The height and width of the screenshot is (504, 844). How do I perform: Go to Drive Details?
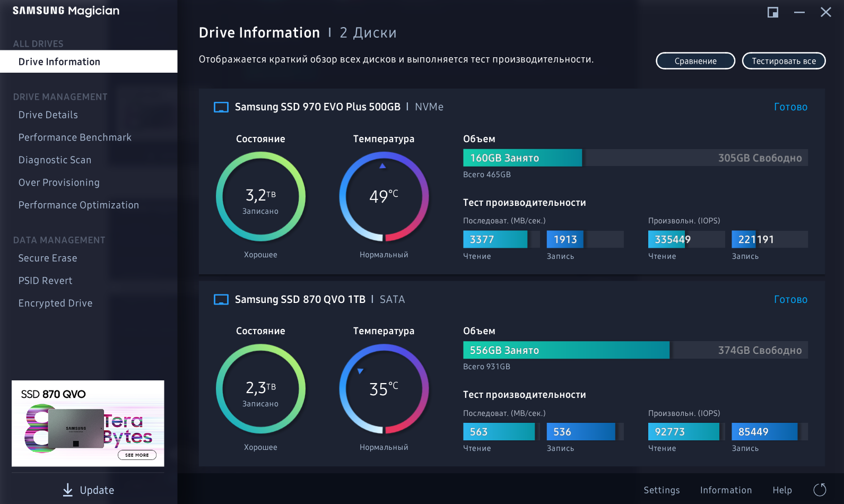(x=48, y=115)
